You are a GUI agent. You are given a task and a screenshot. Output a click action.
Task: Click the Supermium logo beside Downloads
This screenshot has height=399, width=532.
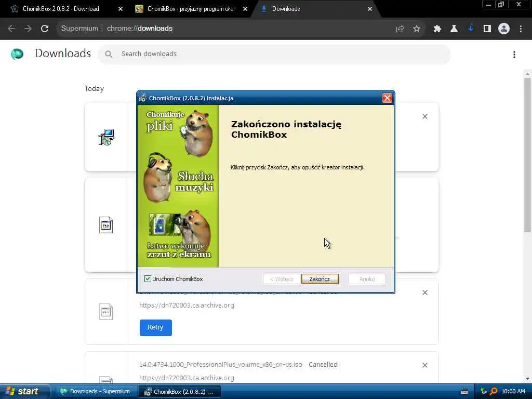point(17,54)
